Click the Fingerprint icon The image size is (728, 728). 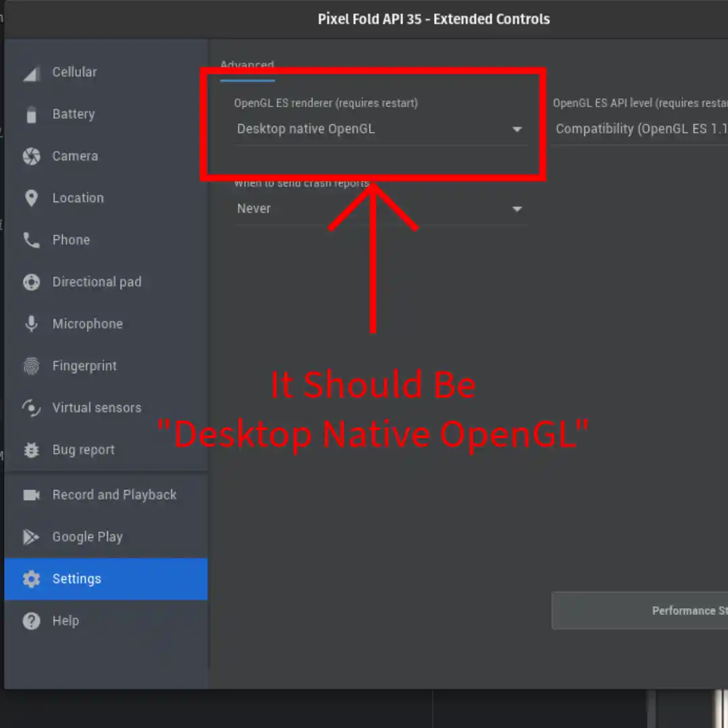[x=31, y=366]
